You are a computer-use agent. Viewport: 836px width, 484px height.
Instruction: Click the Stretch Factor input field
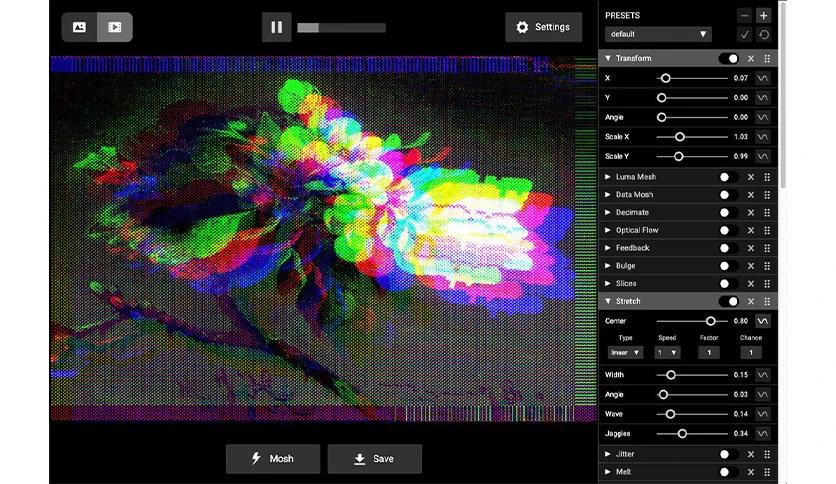(709, 353)
